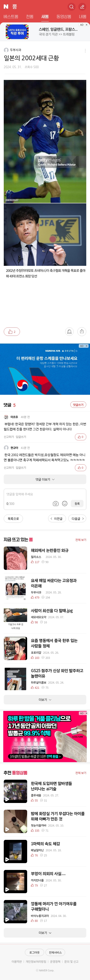
Task: Click the 댓글쓰기 button
Action: click(78, 405)
